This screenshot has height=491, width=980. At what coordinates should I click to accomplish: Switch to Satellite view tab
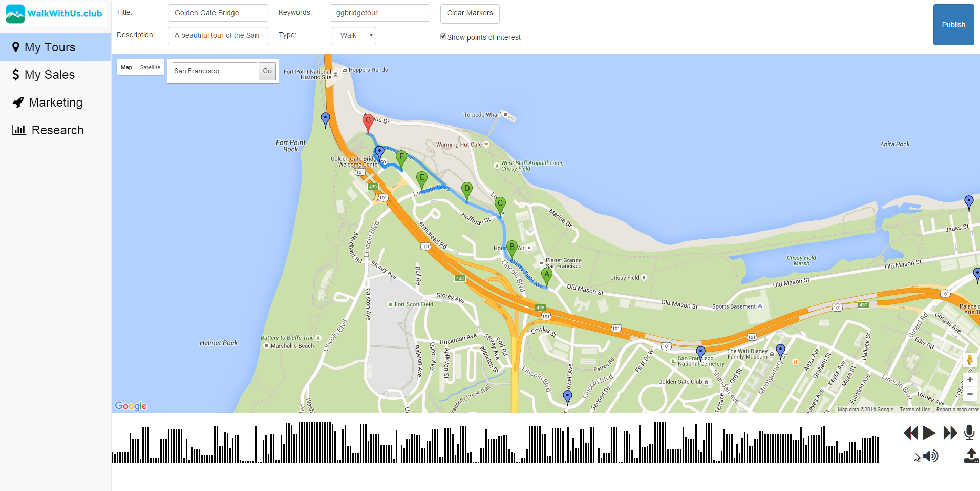150,68
